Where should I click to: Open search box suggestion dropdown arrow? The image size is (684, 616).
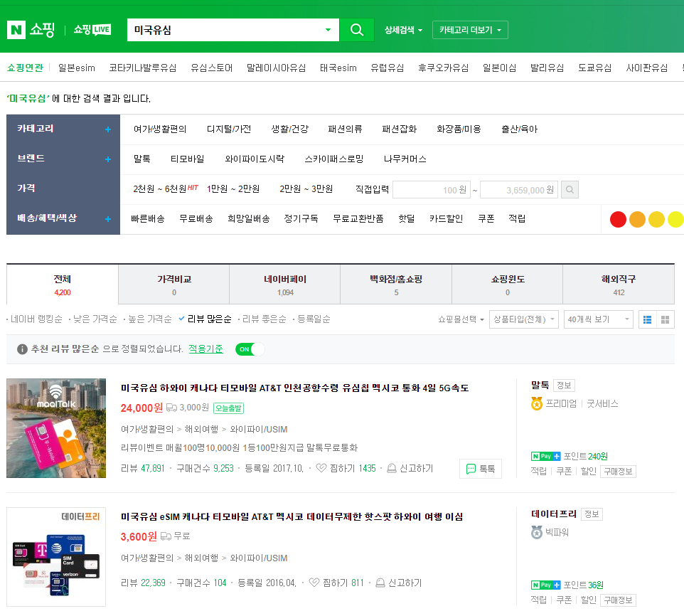[x=328, y=30]
